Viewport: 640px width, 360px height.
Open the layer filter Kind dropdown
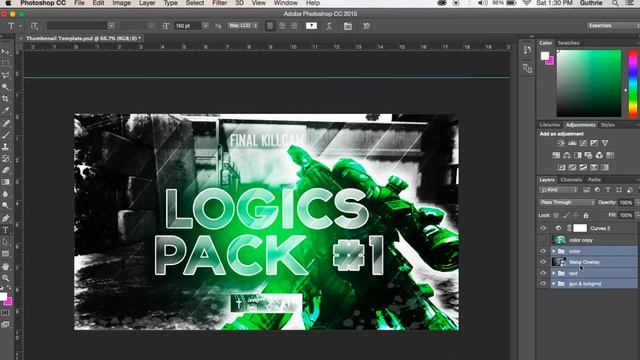point(558,190)
